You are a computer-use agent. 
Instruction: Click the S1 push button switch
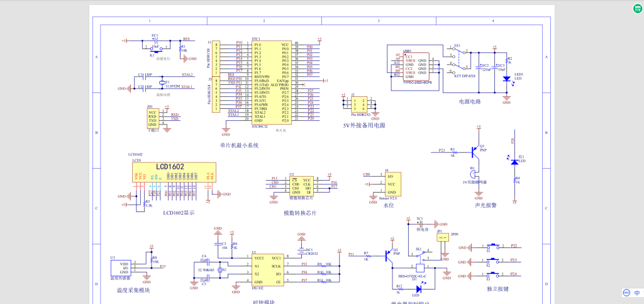[495, 246]
